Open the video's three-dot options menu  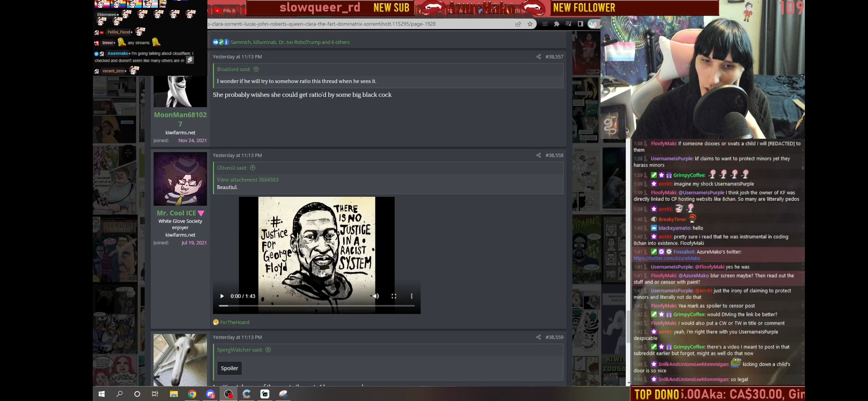pos(411,296)
